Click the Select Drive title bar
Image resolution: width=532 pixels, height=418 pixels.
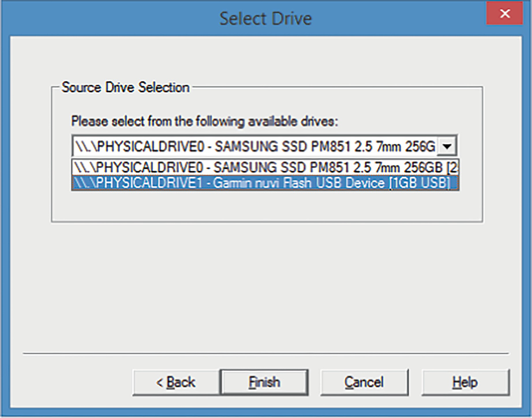click(x=265, y=18)
